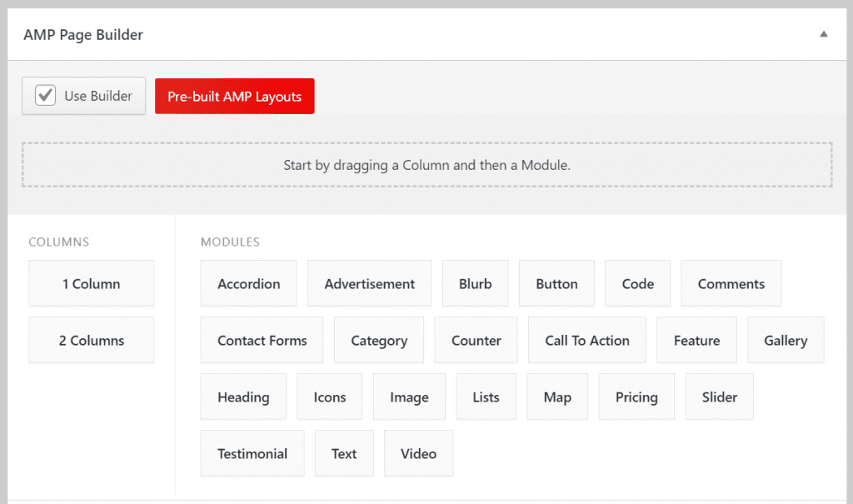Pick the Contact Forms module

tap(262, 340)
